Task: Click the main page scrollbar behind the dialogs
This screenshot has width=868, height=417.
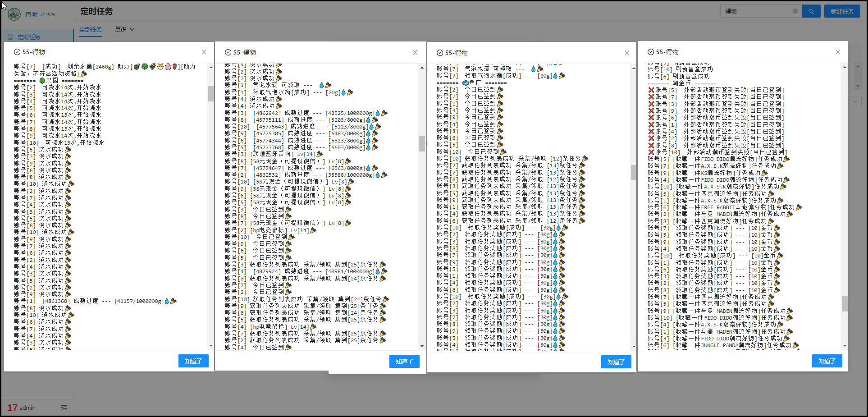Action: [x=857, y=77]
